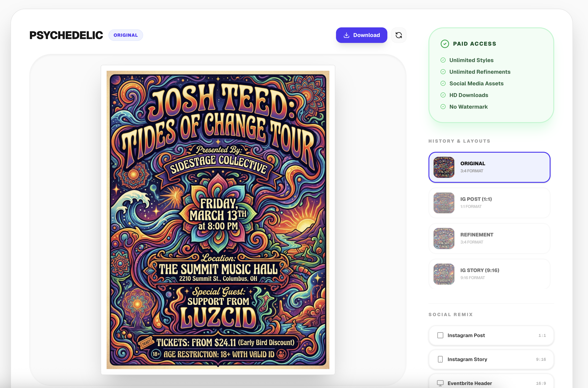Click the HISTORY & LAYOUTS section header
The width and height of the screenshot is (588, 388).
pyautogui.click(x=459, y=141)
